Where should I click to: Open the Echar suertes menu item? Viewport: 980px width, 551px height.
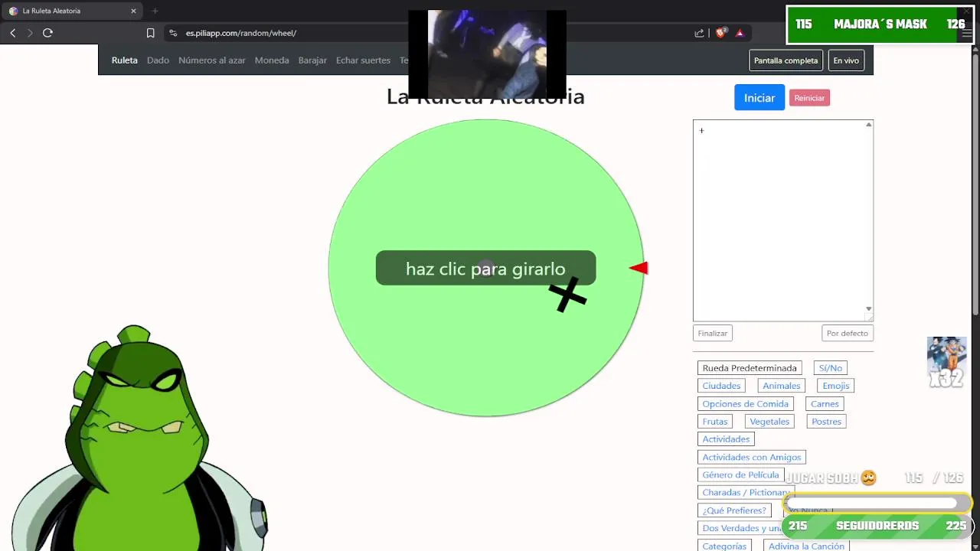pyautogui.click(x=363, y=60)
